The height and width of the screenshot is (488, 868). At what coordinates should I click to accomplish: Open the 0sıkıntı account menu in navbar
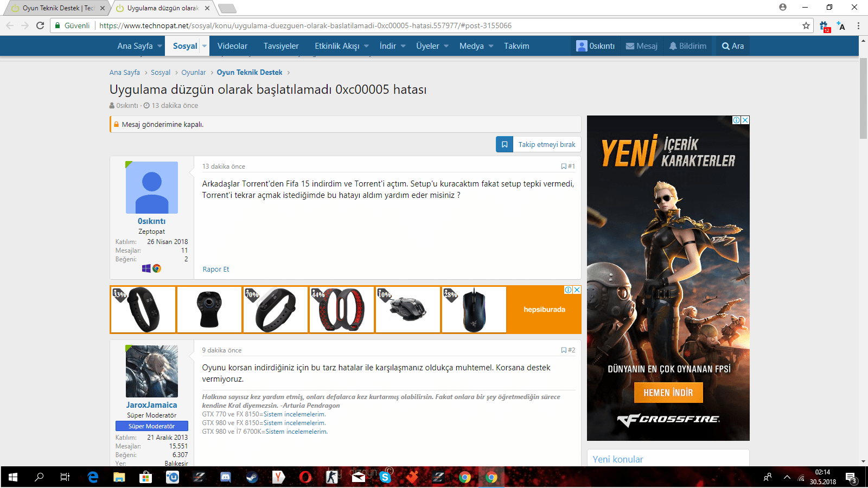coord(596,46)
